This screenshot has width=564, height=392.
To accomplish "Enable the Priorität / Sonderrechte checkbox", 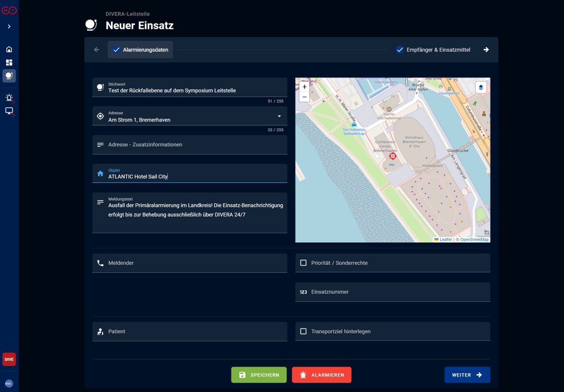I will click(303, 263).
